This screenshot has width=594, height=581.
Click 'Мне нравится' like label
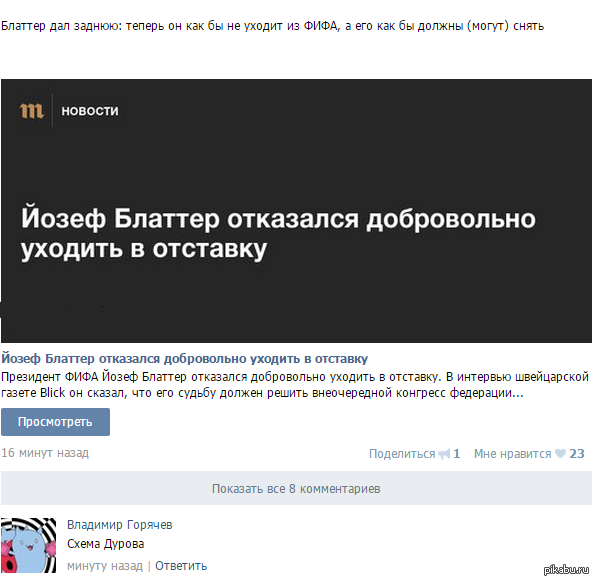click(513, 454)
